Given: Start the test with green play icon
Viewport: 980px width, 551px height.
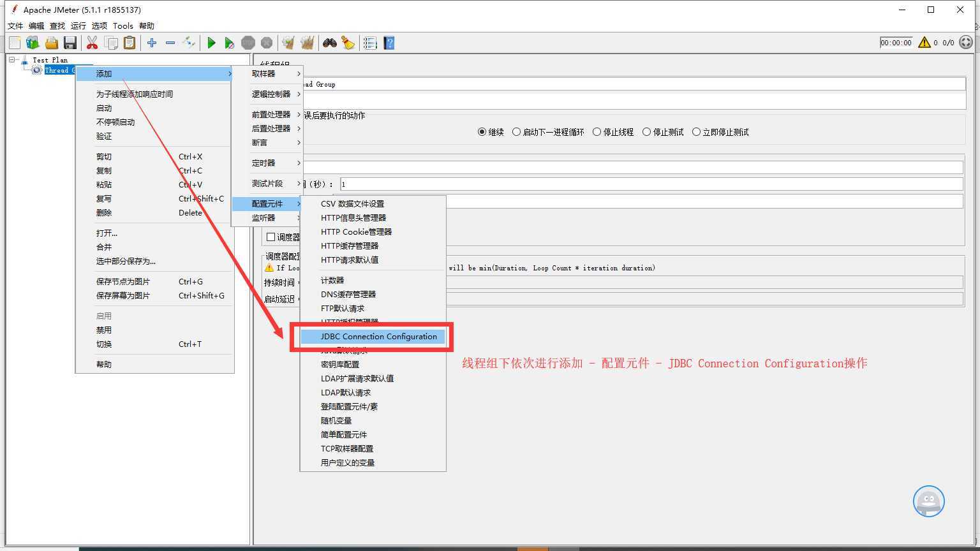Looking at the screenshot, I should (211, 43).
